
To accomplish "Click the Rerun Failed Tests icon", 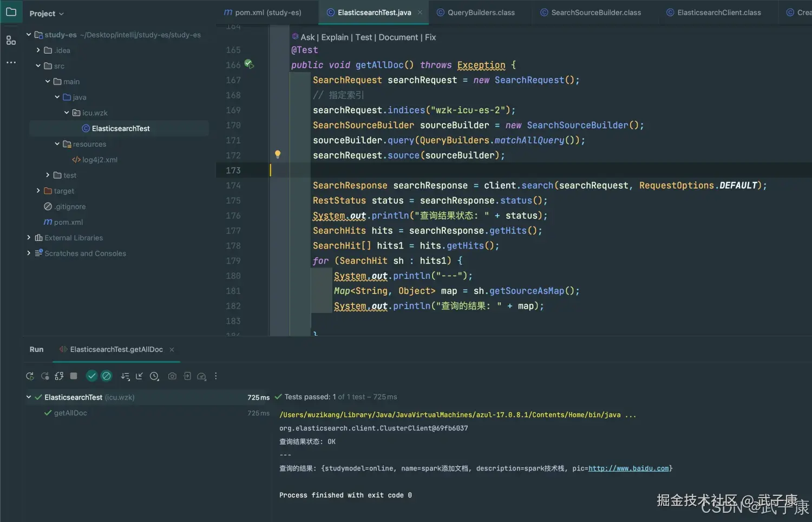I will point(45,376).
